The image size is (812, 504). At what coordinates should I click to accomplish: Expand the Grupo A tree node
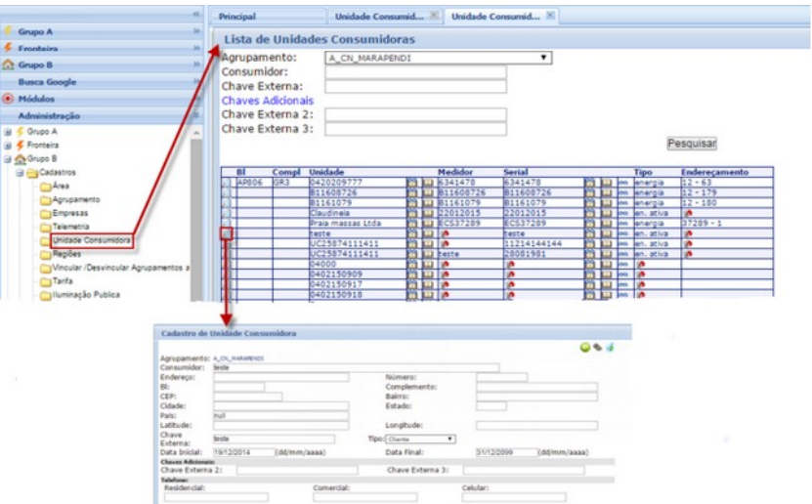tap(8, 131)
